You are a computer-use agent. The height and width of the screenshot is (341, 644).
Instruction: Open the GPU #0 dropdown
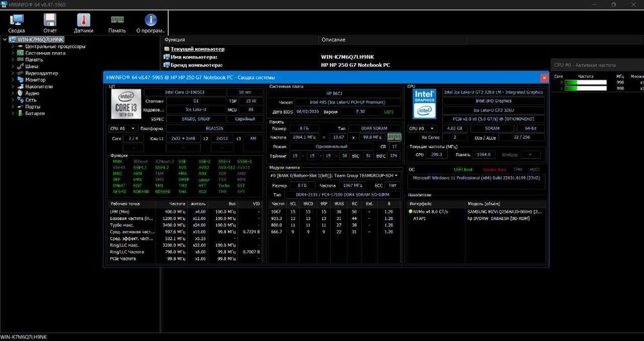tap(422, 129)
